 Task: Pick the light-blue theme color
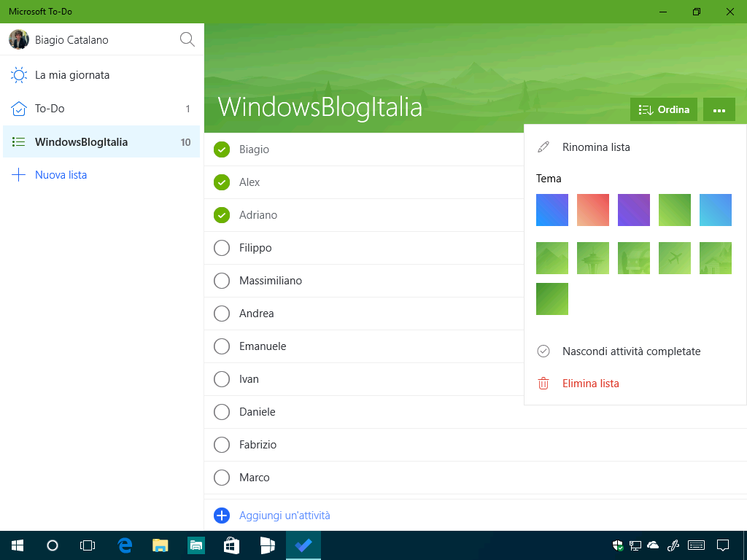click(x=716, y=210)
